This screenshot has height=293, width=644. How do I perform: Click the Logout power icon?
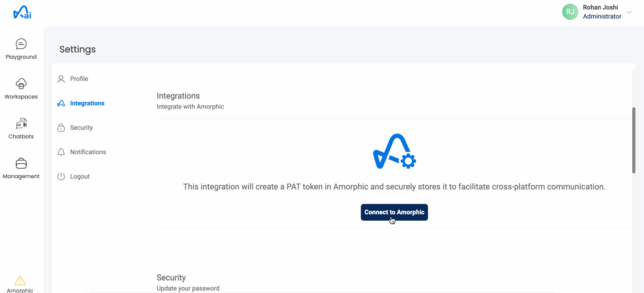click(61, 177)
